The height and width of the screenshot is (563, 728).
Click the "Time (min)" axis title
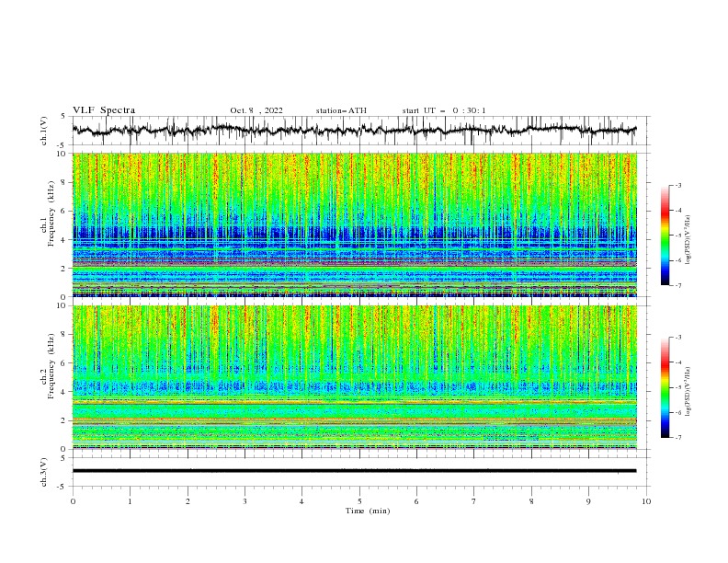[x=368, y=511]
